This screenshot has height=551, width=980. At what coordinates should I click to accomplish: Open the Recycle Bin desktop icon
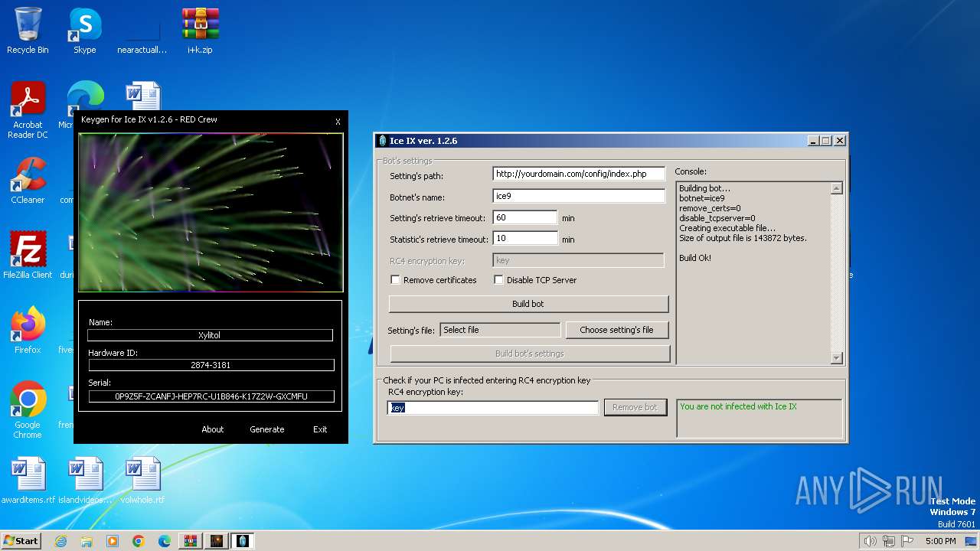(x=28, y=31)
